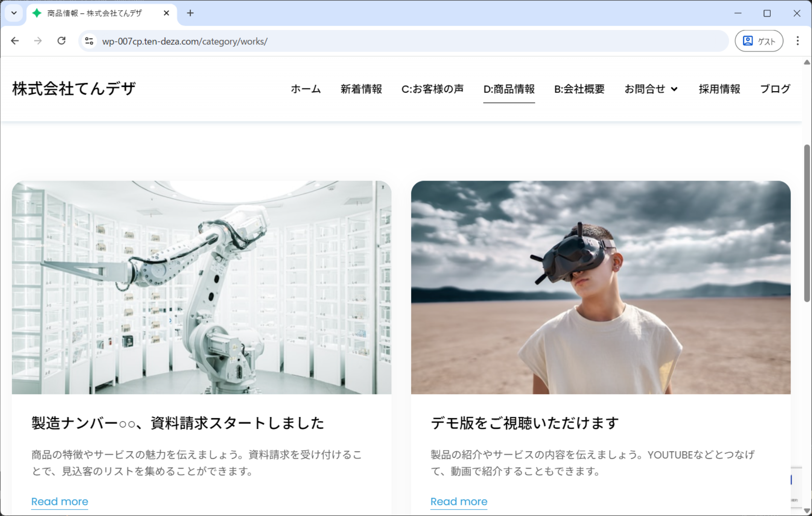812x516 pixels.
Task: Open the robot arm article thumbnail
Action: (201, 287)
